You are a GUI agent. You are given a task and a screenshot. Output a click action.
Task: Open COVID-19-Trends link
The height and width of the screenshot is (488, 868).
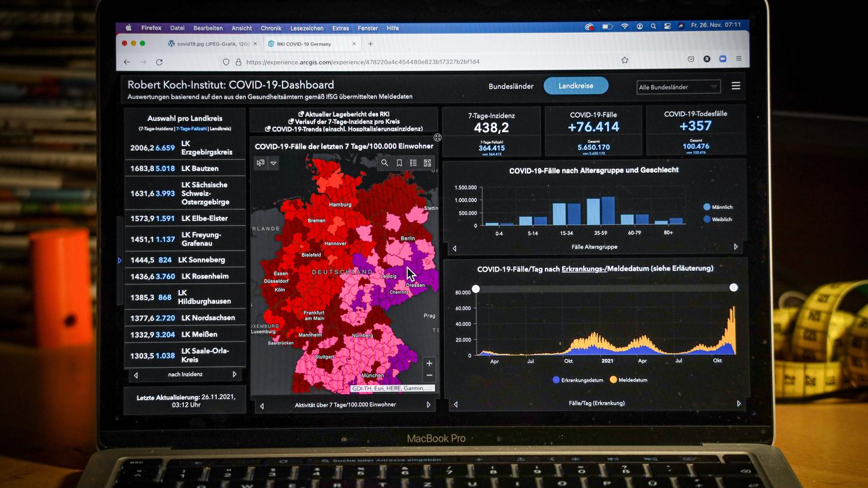pyautogui.click(x=344, y=129)
